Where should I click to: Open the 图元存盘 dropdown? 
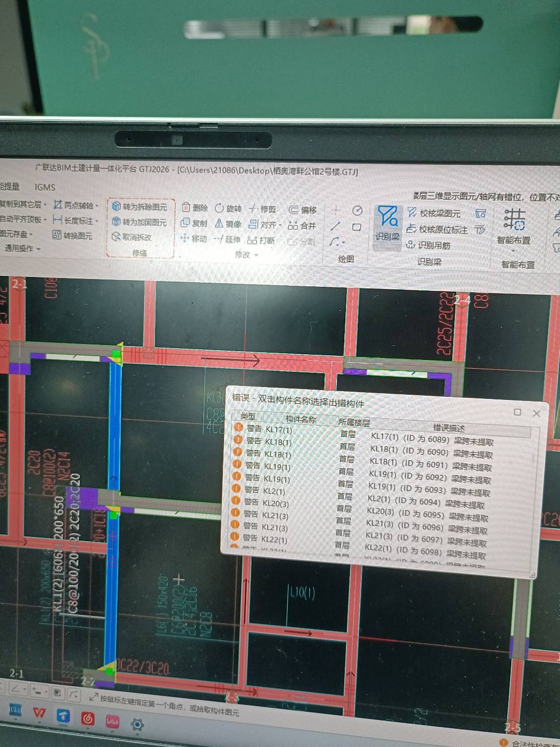click(x=31, y=234)
